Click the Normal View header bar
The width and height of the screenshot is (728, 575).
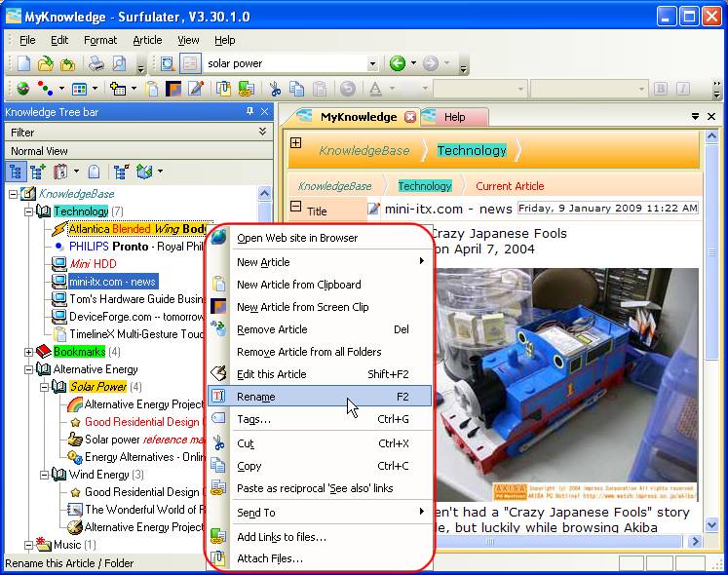(x=138, y=151)
